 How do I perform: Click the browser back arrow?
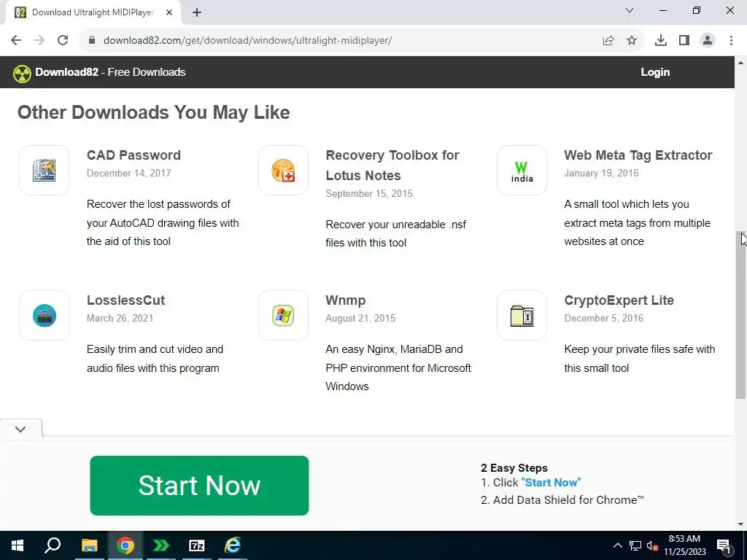[x=16, y=41]
